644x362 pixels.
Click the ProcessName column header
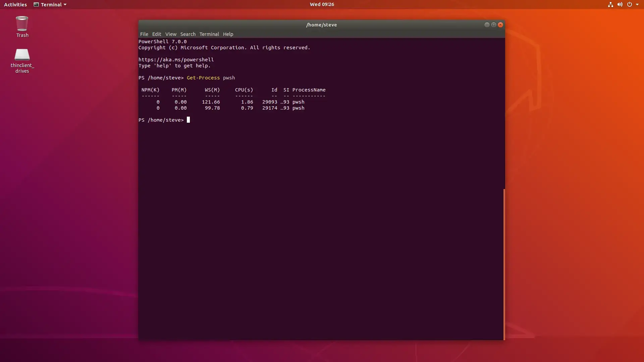tap(309, 90)
